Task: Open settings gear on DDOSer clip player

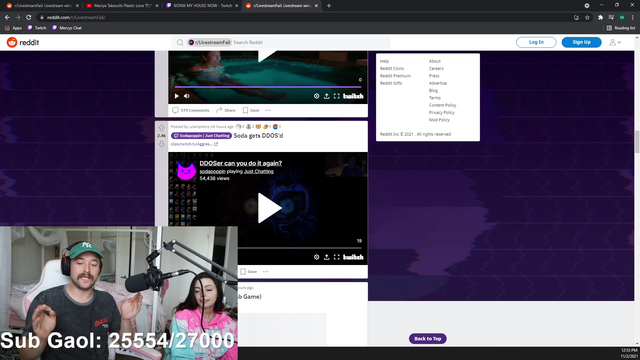Action: [316, 257]
